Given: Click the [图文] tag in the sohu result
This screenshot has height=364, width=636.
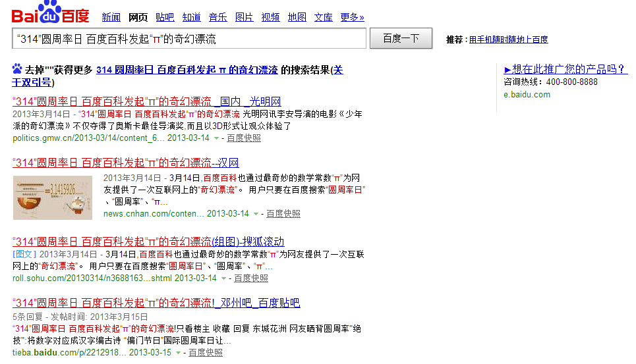Looking at the screenshot, I should (x=24, y=254).
